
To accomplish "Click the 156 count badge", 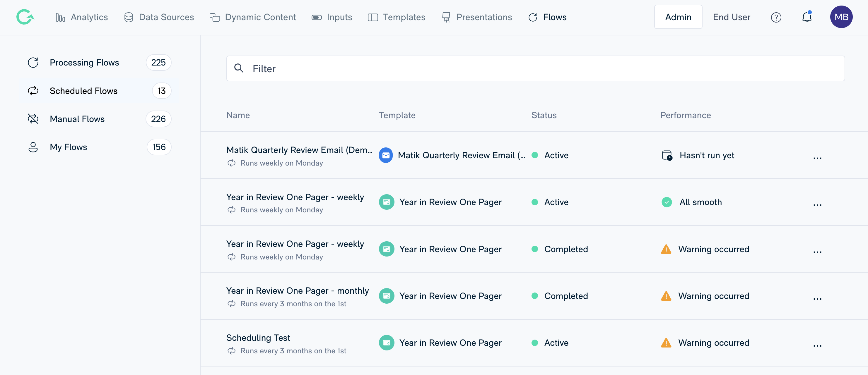I will (159, 147).
